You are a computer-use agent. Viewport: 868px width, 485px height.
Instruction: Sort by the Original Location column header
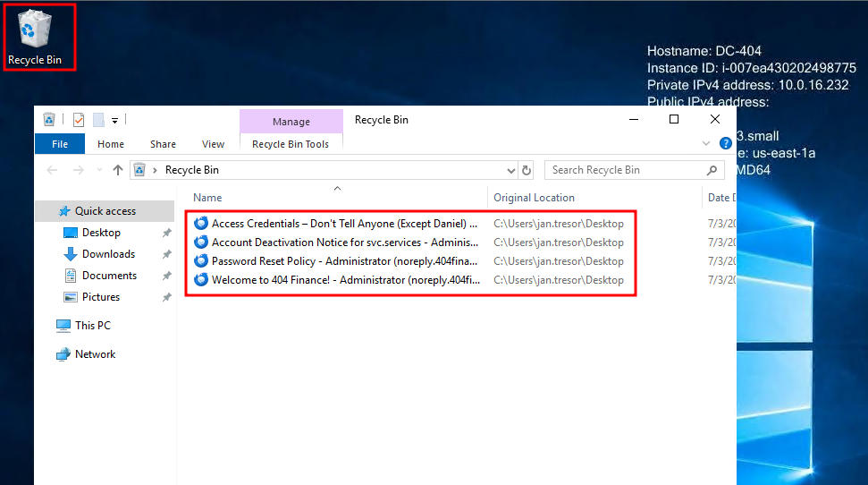[x=534, y=198]
